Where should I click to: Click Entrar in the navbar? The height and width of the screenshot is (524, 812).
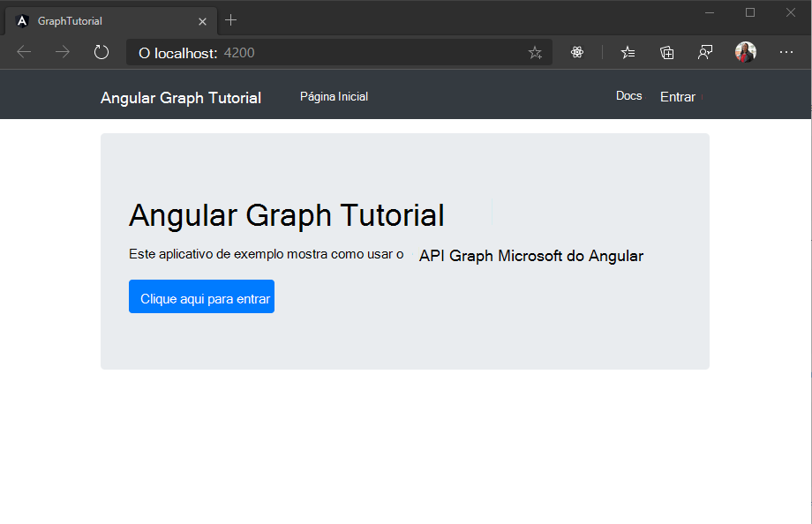[x=677, y=97]
